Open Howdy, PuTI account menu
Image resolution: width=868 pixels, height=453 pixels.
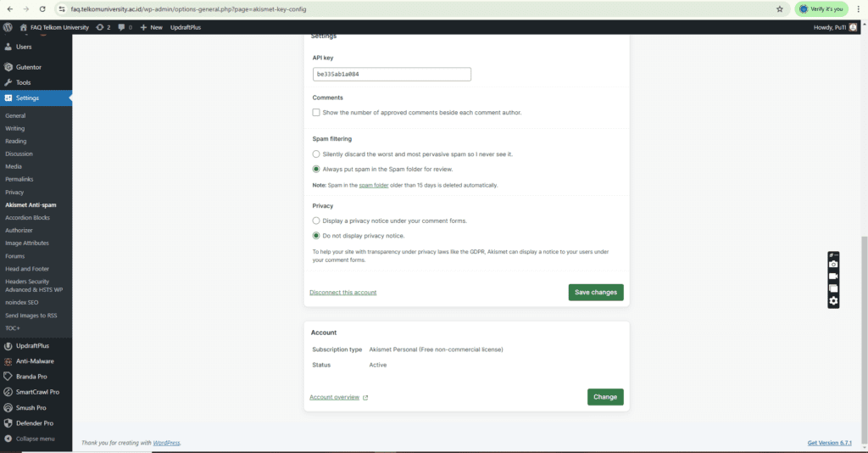[835, 27]
